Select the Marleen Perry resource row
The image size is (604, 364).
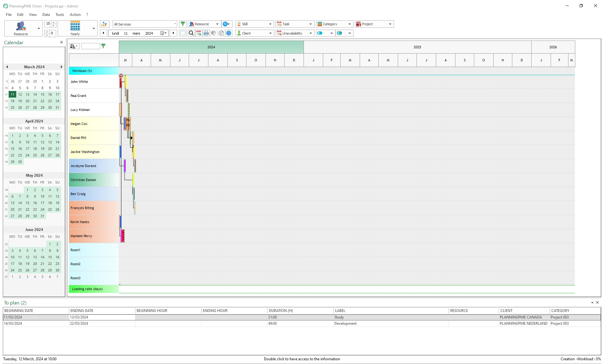tap(94, 236)
